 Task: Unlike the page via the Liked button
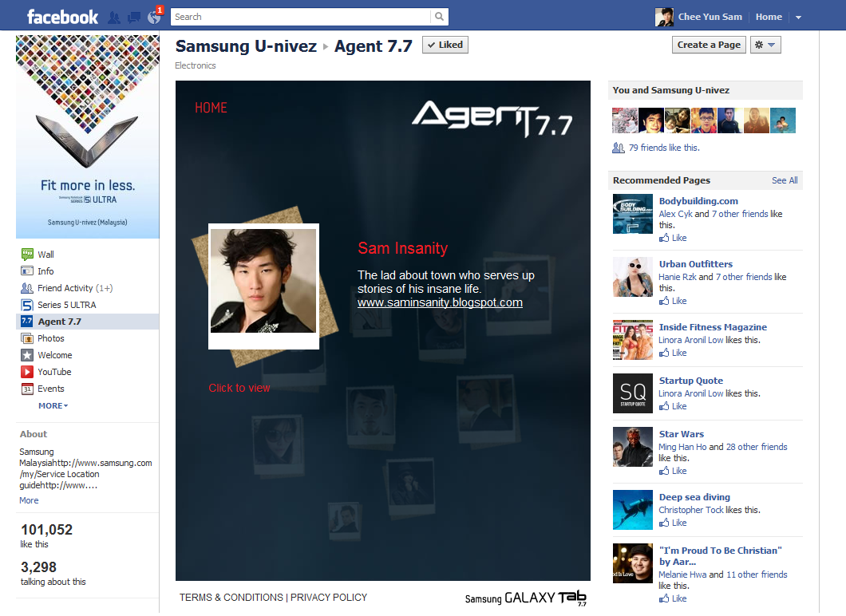point(445,45)
